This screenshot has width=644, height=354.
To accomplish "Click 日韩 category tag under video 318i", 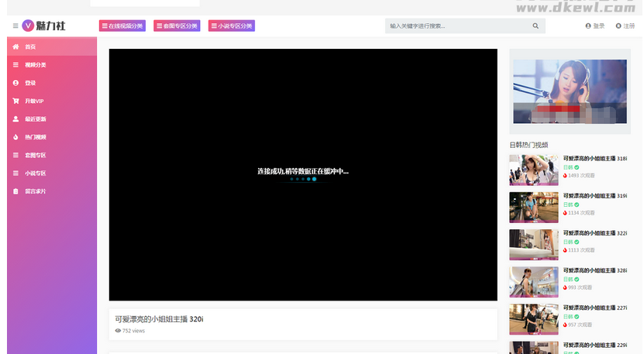I will pos(568,167).
